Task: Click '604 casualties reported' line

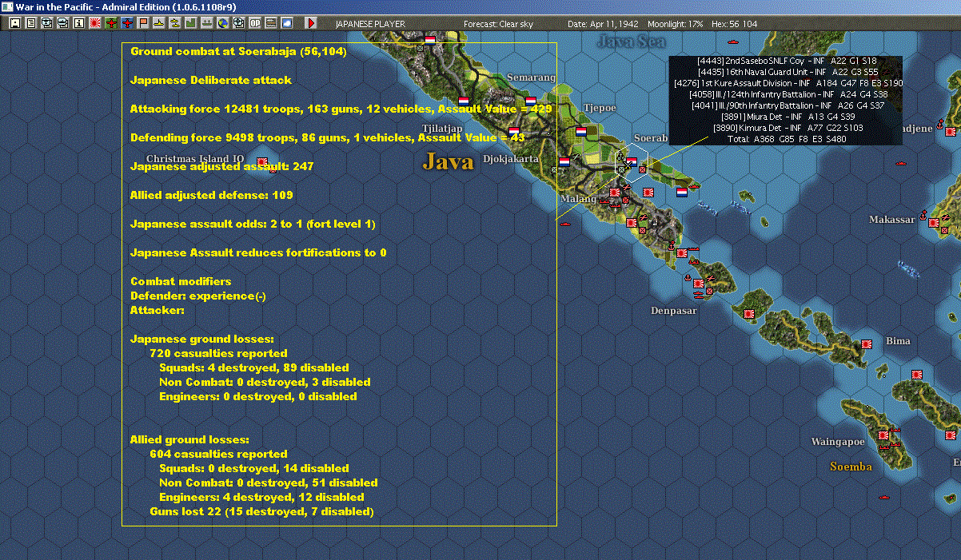Action: coord(218,454)
